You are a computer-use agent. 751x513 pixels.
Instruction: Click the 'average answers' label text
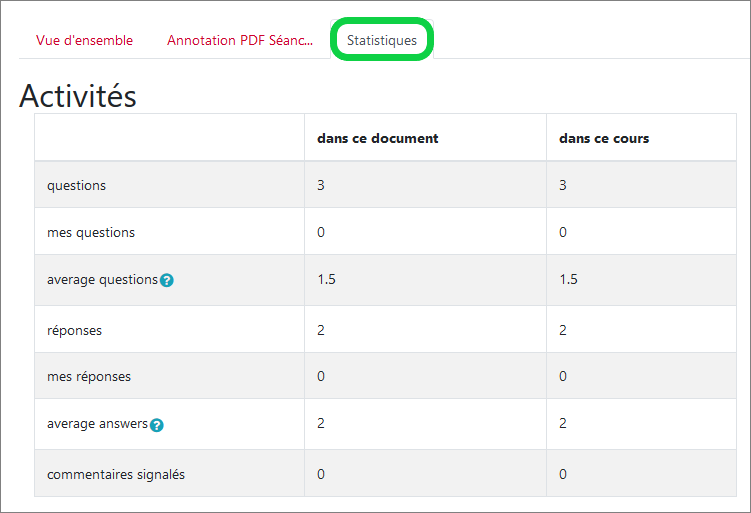pos(97,424)
